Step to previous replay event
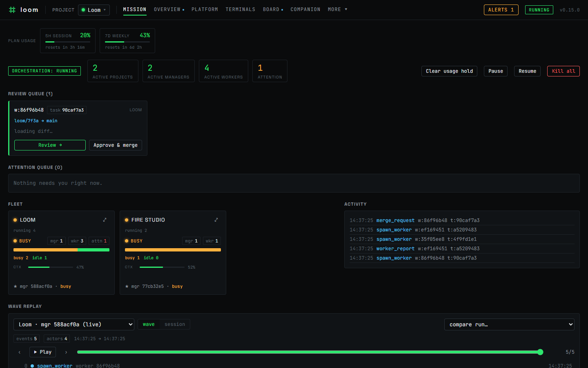 [x=20, y=352]
